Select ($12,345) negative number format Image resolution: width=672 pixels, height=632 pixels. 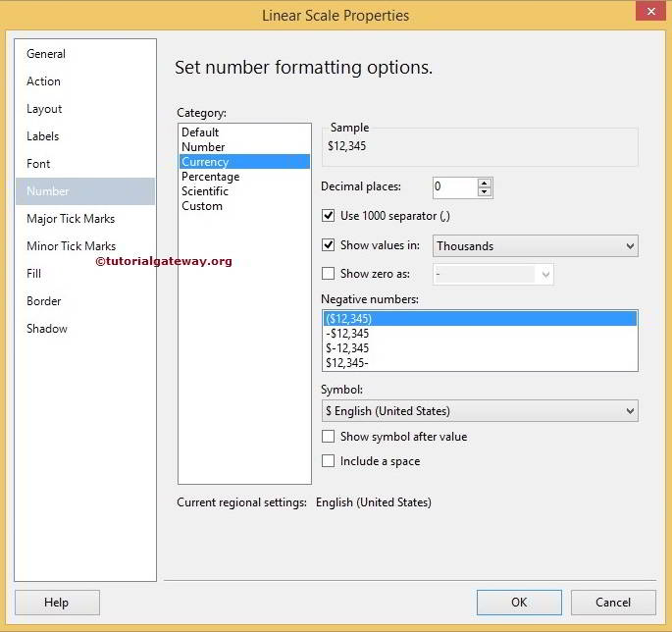480,319
